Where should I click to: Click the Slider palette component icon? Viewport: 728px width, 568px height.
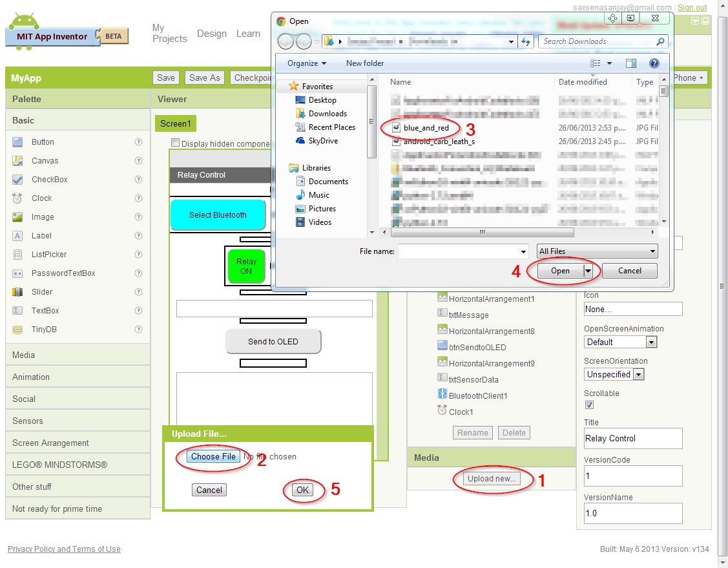click(x=18, y=292)
